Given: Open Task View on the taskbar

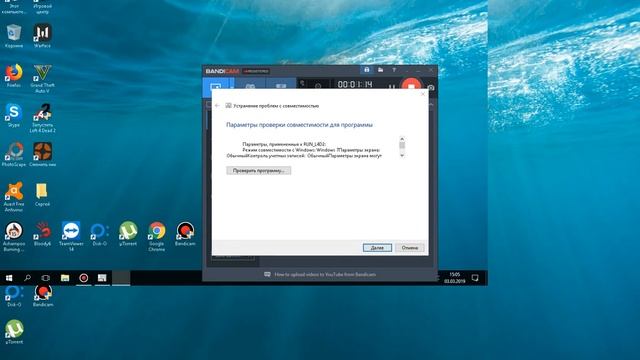Looking at the screenshot, I should coord(46,278).
